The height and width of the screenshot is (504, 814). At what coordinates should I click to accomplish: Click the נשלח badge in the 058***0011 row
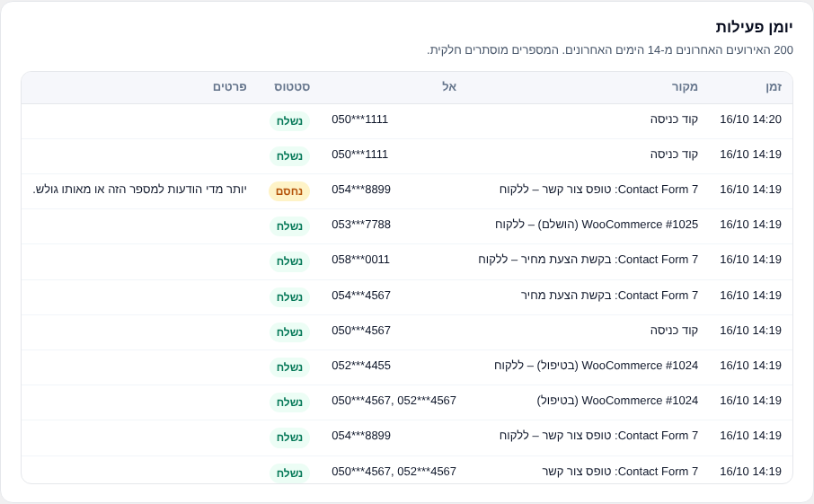click(x=289, y=261)
